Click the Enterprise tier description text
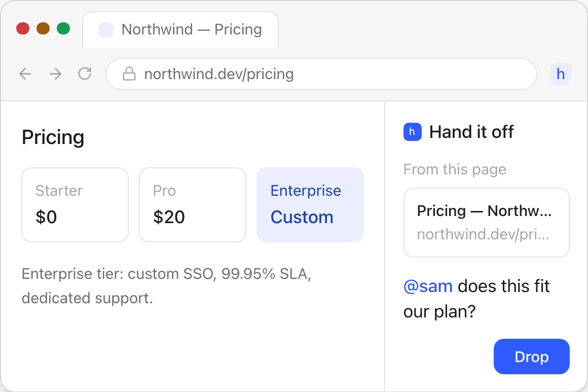 coord(166,286)
